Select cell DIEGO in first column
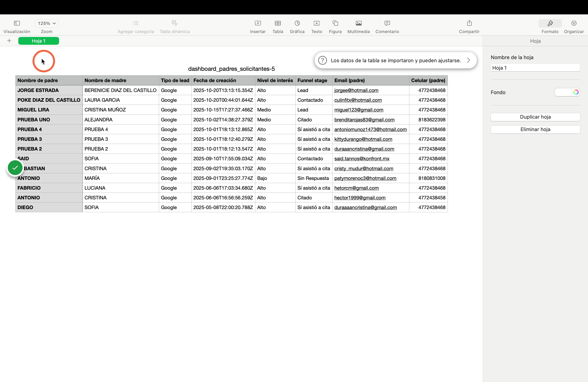588x382 pixels. pos(49,207)
